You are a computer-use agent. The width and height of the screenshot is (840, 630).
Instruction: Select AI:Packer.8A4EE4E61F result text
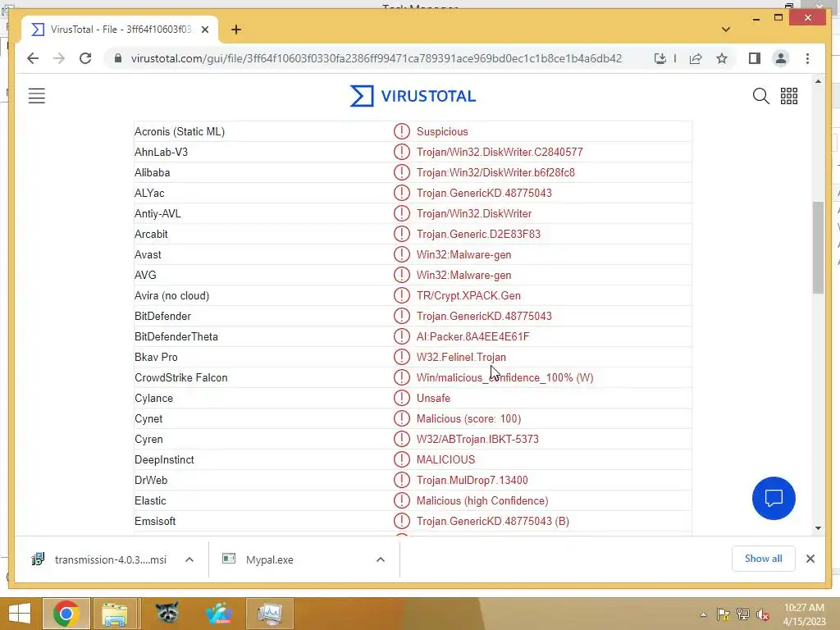[472, 336]
